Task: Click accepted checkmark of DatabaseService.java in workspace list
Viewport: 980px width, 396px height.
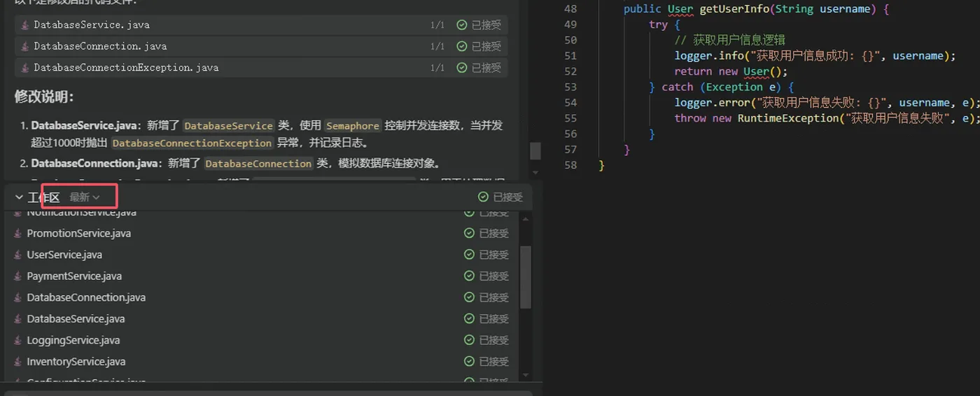Action: (469, 318)
